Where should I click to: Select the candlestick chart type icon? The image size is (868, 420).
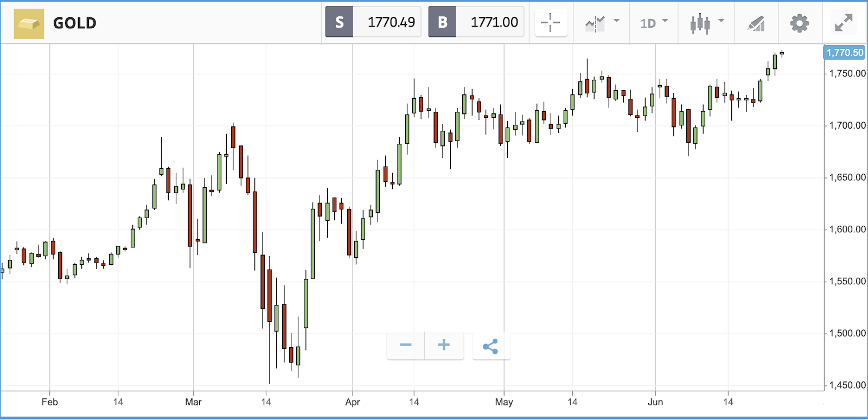pos(700,23)
